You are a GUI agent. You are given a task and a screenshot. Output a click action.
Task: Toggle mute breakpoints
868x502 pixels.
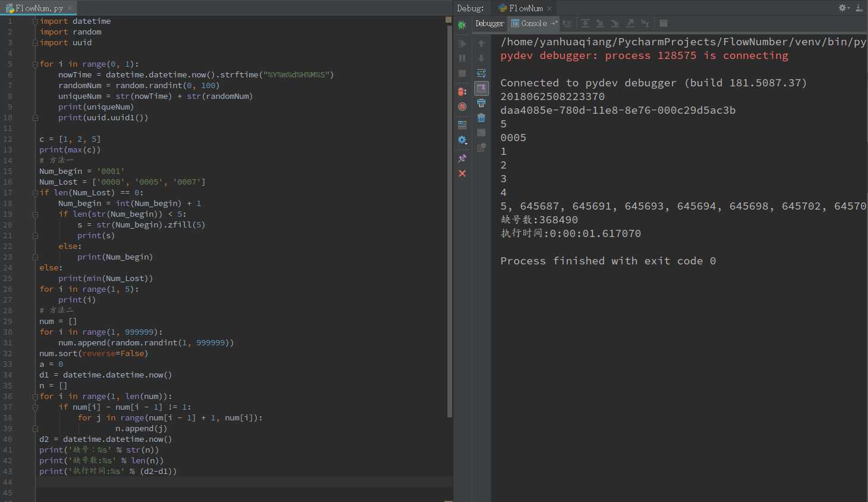(462, 107)
